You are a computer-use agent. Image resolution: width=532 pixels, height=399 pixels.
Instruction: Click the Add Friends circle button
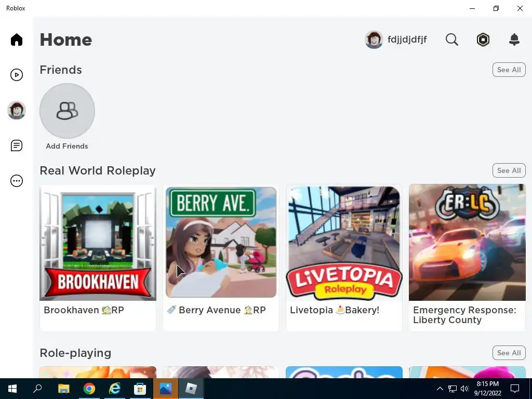[67, 111]
